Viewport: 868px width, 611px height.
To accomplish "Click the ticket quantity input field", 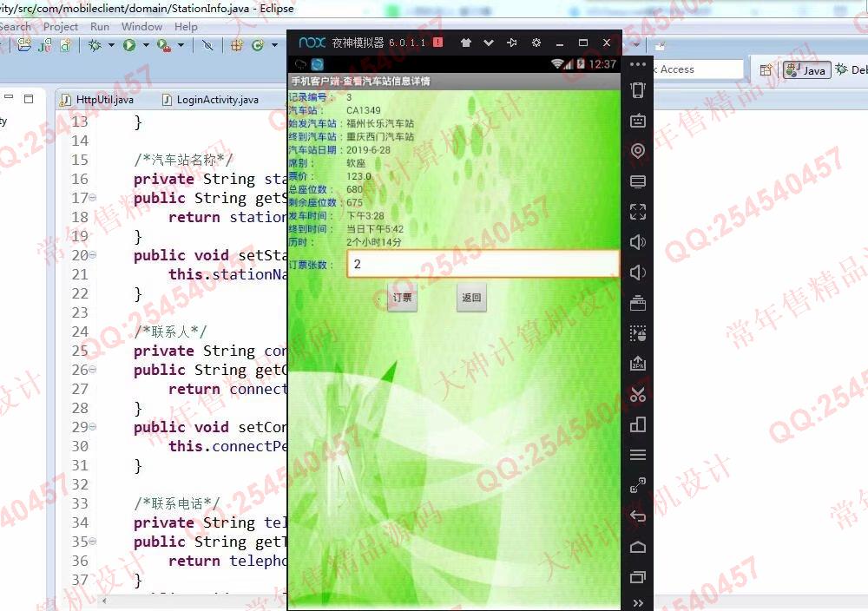I will point(483,264).
